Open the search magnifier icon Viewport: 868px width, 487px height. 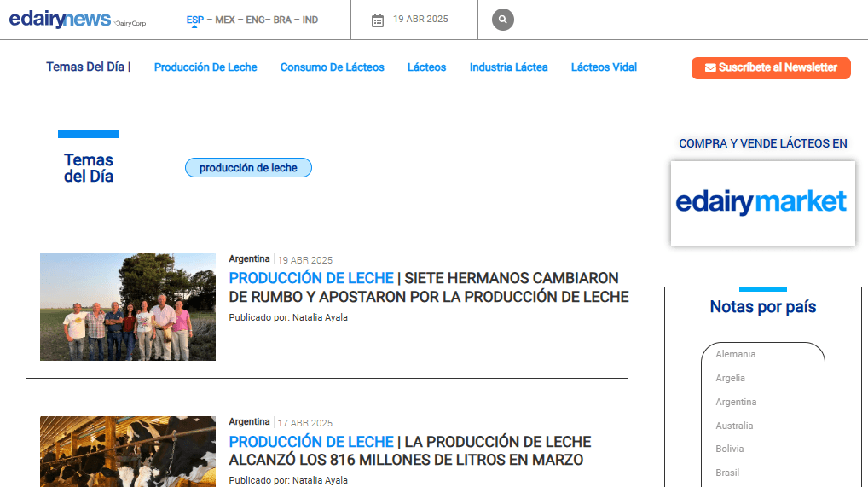click(x=503, y=20)
